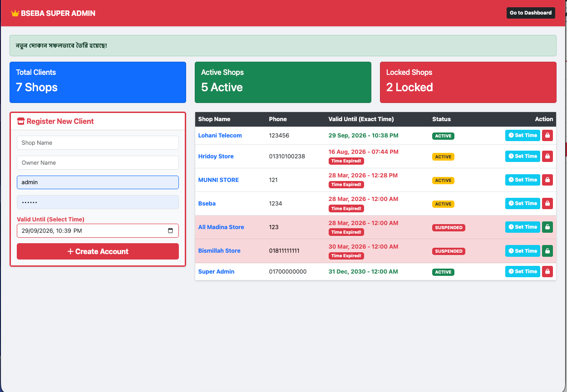Click the Action column header
Viewport: 567px width, 392px height.
(544, 119)
